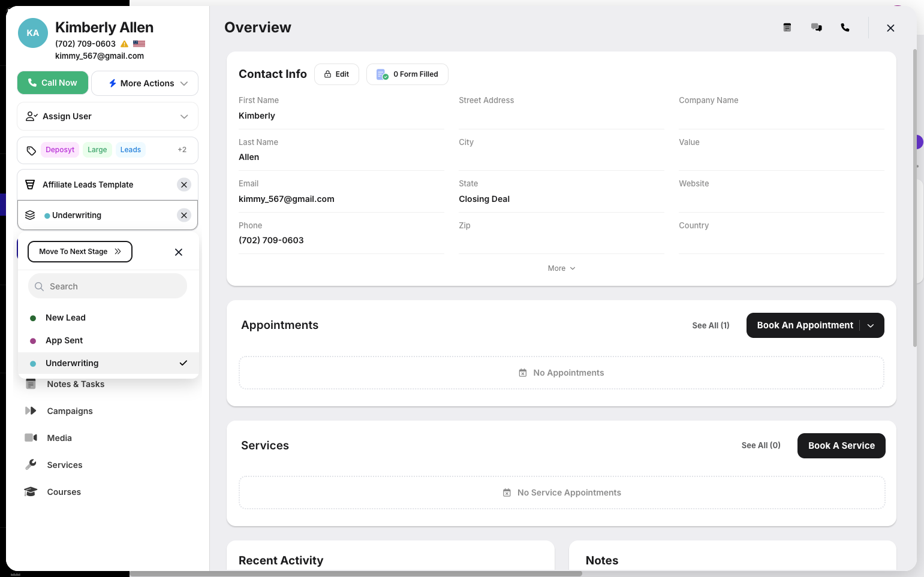Screen dimensions: 924x577
Task: Remove Affiliate Leads Template pipeline
Action: pos(184,185)
